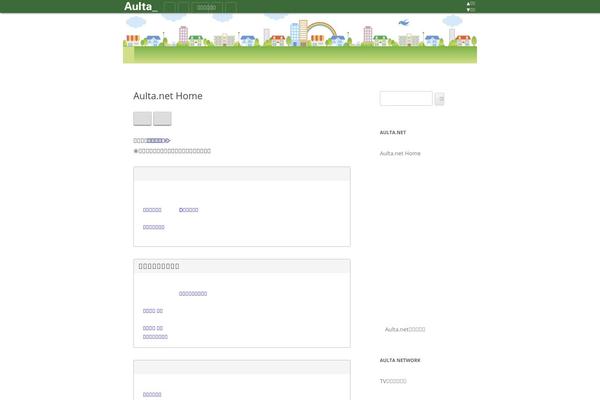Click the AULTA NETWORK sidebar heading

click(400, 360)
